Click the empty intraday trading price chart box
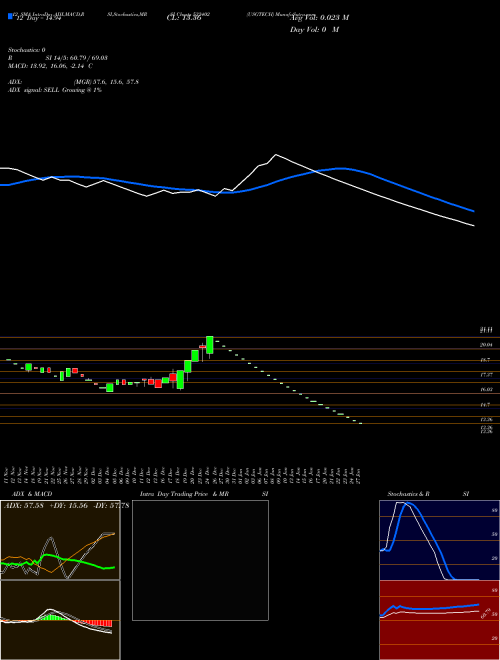This screenshot has height=660, width=500. tap(200, 560)
